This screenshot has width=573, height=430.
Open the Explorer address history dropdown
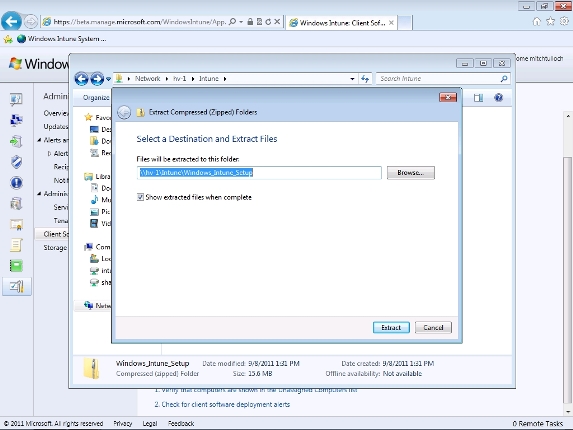pos(352,79)
